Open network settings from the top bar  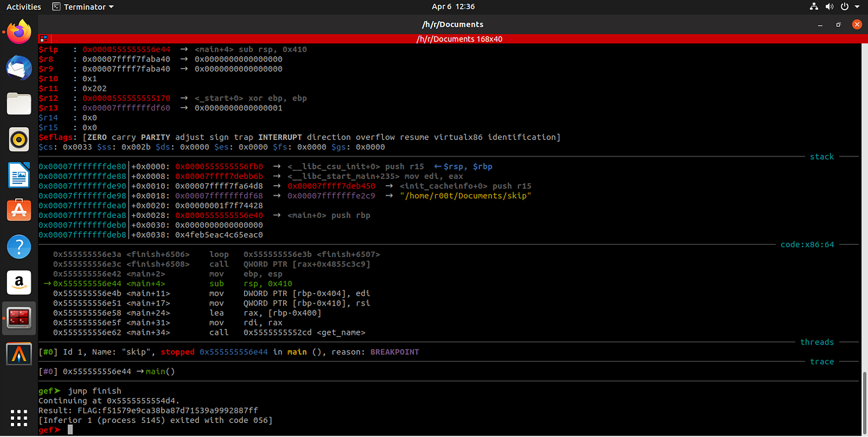point(814,6)
